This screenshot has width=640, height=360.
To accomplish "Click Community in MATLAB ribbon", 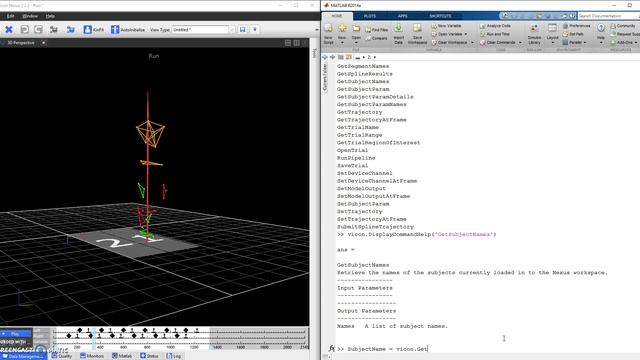I will pyautogui.click(x=623, y=26).
